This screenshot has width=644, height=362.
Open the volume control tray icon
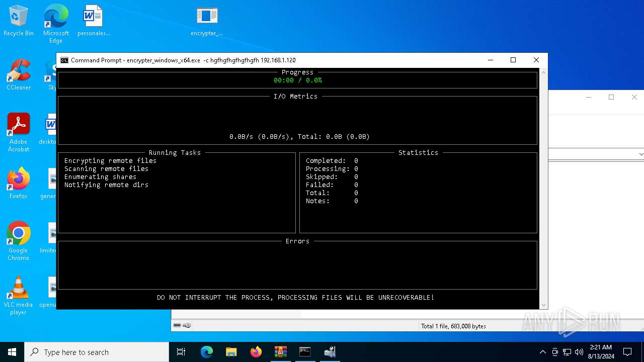click(x=579, y=352)
